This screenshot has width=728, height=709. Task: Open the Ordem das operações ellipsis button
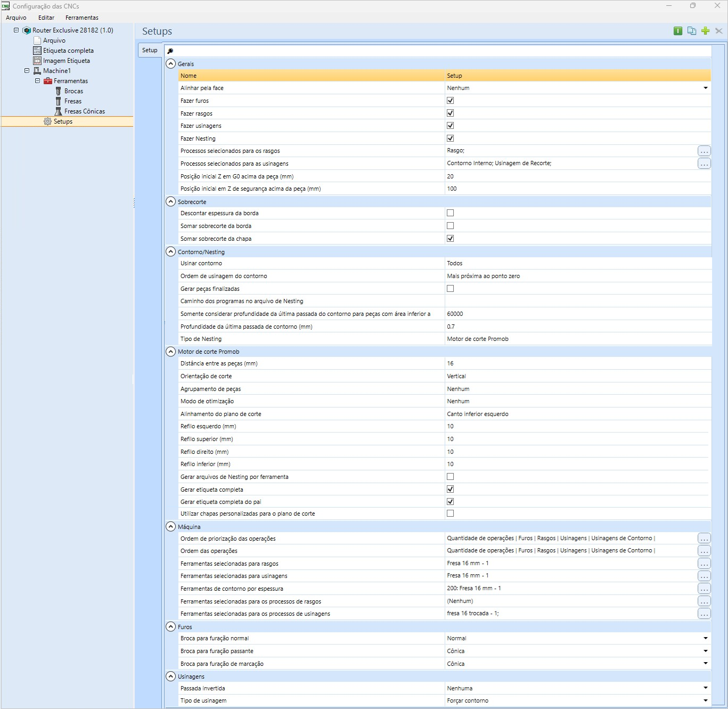(704, 551)
